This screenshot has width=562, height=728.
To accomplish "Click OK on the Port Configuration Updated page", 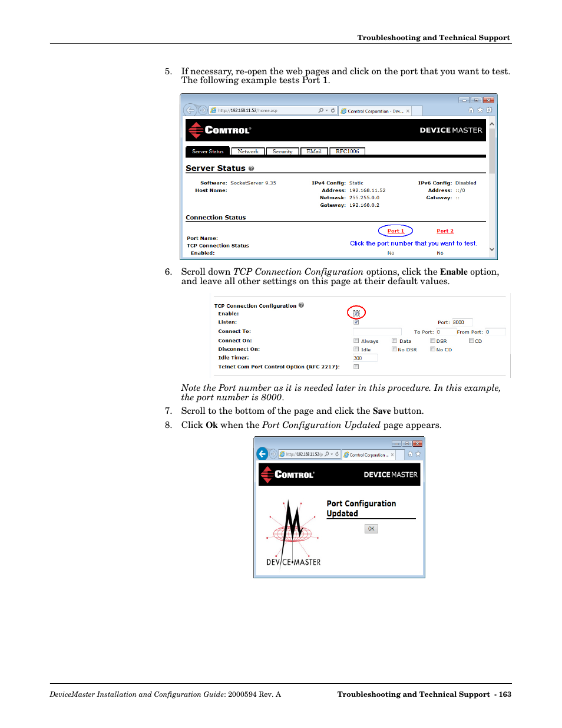I will tap(371, 529).
